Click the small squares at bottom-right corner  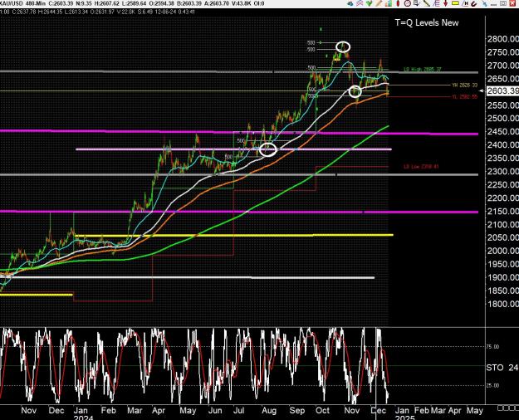pos(507,408)
